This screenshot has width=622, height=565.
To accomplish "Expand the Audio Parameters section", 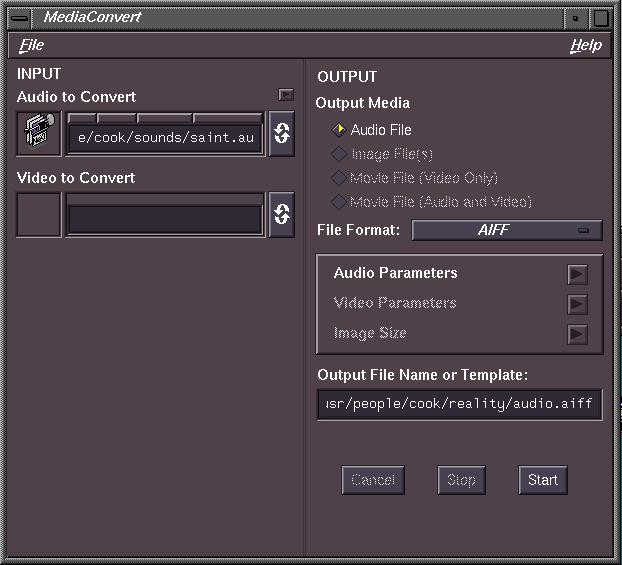I will 577,274.
